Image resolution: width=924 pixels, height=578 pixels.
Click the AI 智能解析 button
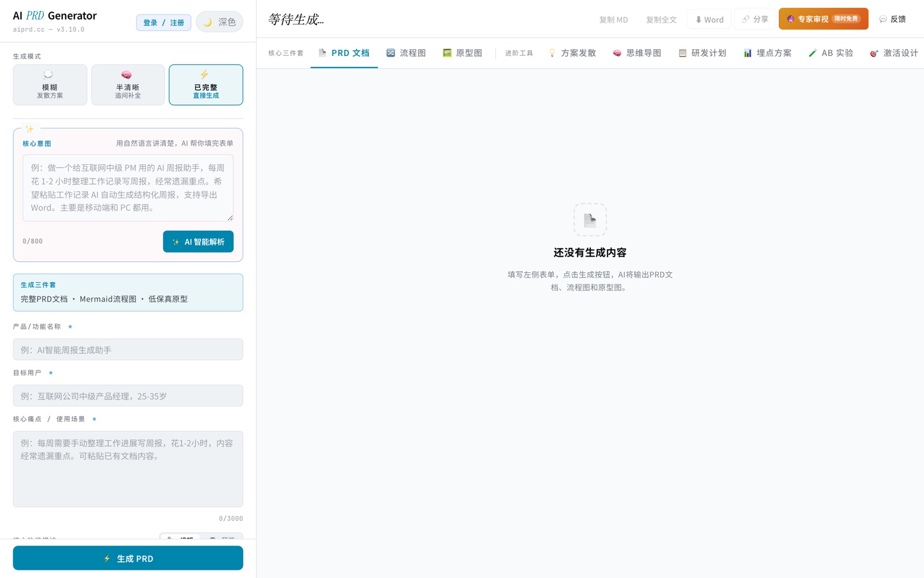[198, 242]
